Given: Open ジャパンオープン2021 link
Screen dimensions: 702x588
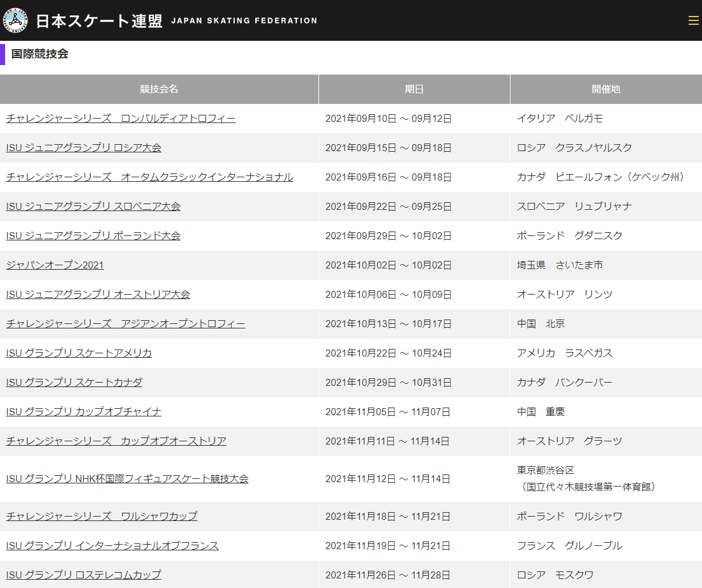Looking at the screenshot, I should 55,265.
